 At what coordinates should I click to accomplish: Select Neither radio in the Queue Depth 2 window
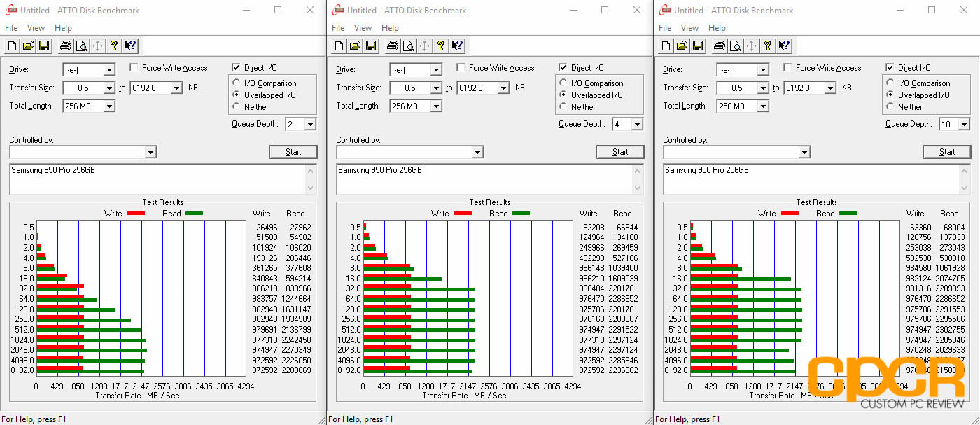pos(237,107)
